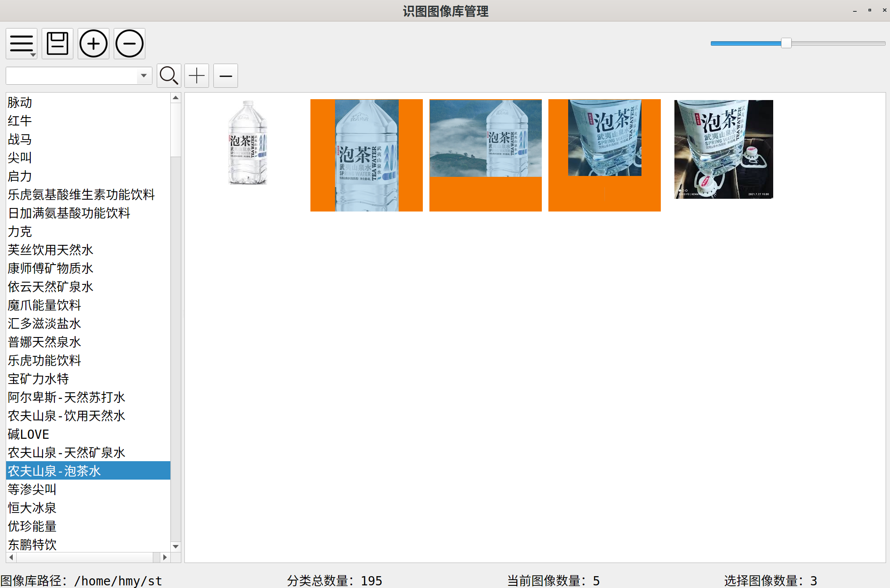
Task: Select 依云天然矿泉水 category
Action: [x=88, y=287]
